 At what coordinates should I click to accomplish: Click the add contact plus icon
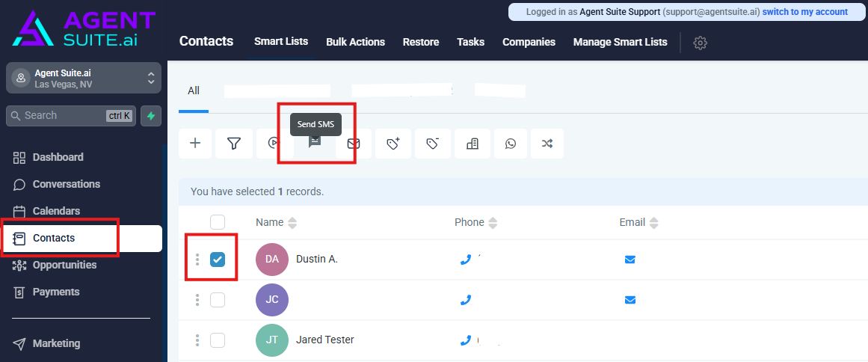195,144
